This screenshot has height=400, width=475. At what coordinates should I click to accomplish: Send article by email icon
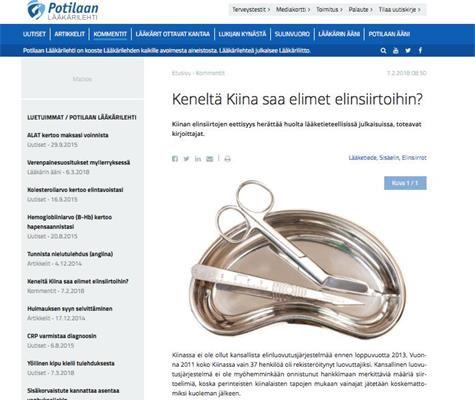click(x=210, y=159)
